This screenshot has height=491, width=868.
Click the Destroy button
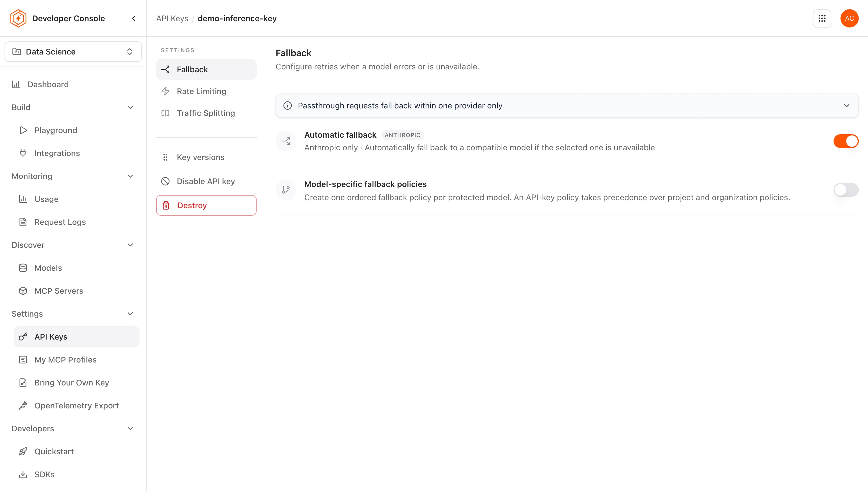(206, 205)
